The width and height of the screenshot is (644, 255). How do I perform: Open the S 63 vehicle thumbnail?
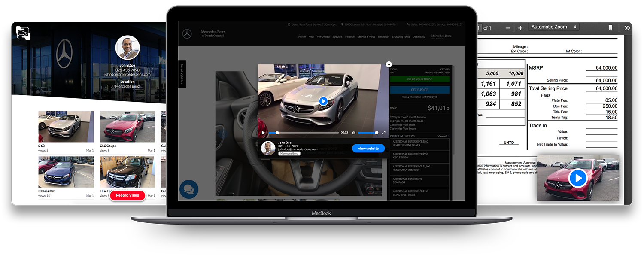click(x=66, y=127)
